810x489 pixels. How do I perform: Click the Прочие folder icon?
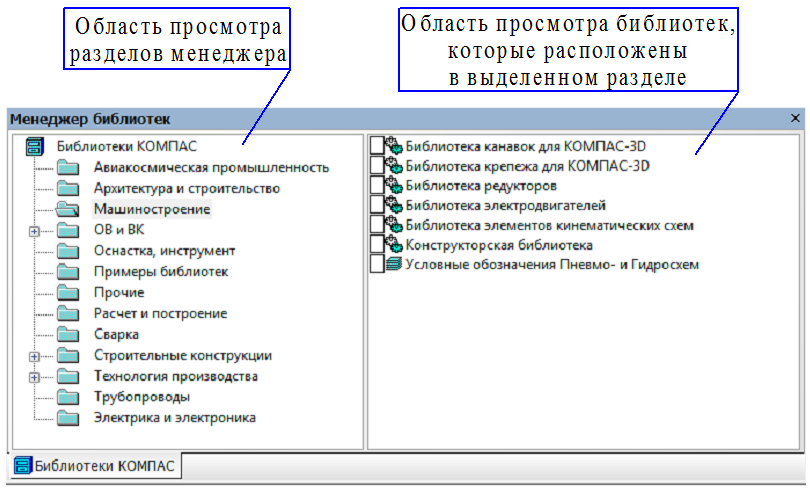(x=68, y=293)
